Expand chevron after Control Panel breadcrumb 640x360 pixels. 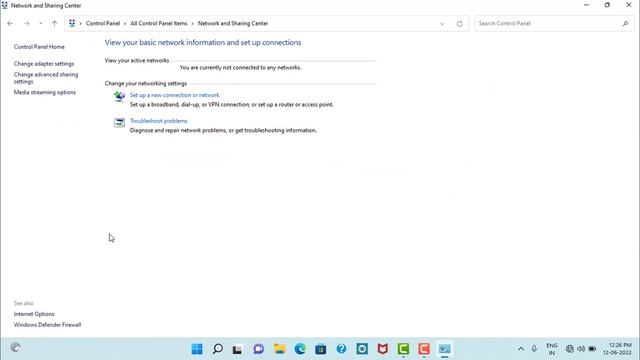pos(125,24)
